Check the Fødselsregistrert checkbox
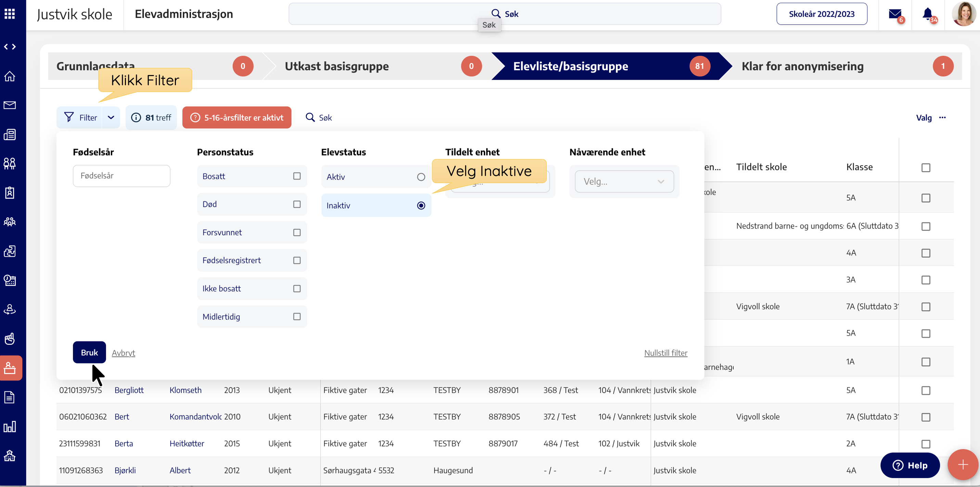Screen dimensions: 980x487 297,260
